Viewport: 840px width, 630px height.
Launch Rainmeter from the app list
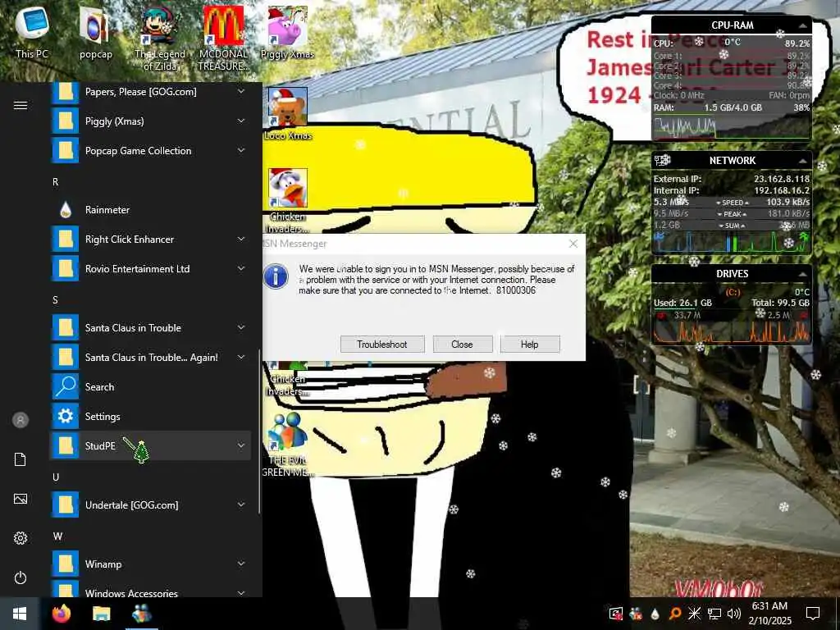point(150,209)
